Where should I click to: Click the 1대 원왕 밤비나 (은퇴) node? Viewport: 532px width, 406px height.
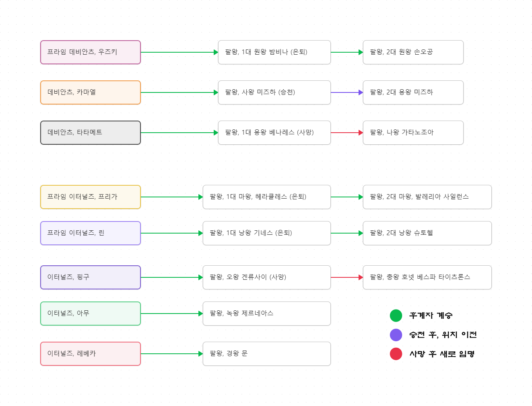[x=274, y=52]
